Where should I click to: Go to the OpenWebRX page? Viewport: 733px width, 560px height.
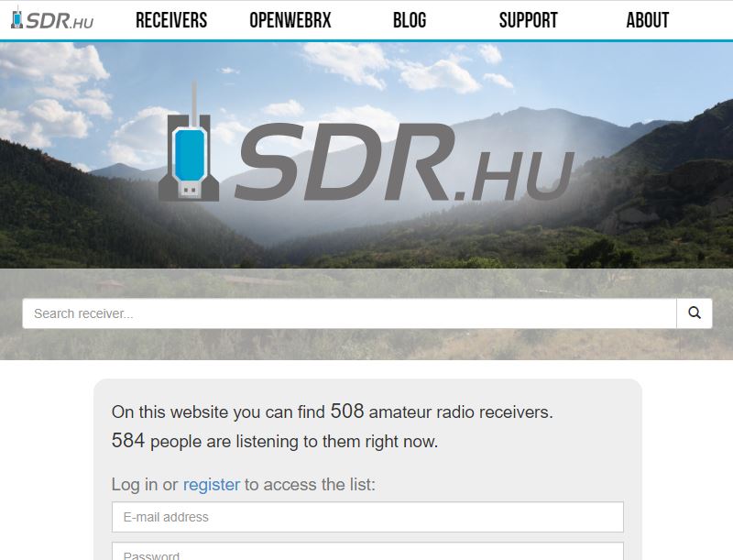click(x=290, y=20)
